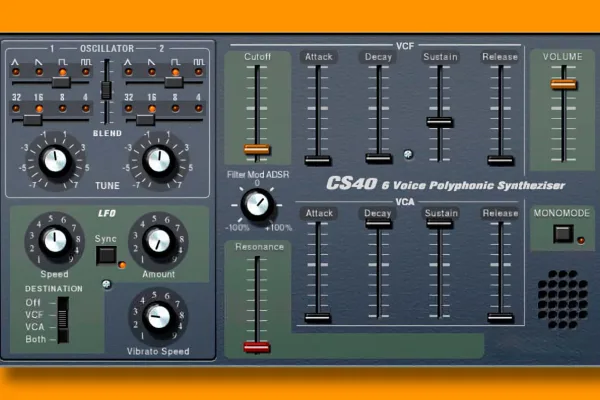Image resolution: width=600 pixels, height=400 pixels.
Task: Click Oscillator 2 octave selector slider handle
Action: tap(145, 120)
